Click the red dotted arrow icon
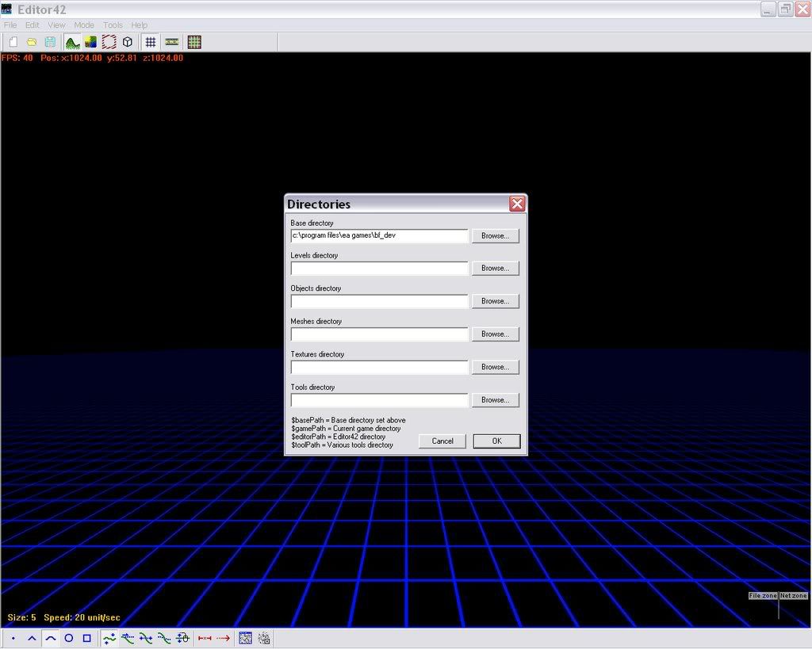This screenshot has height=649, width=812. pyautogui.click(x=223, y=638)
